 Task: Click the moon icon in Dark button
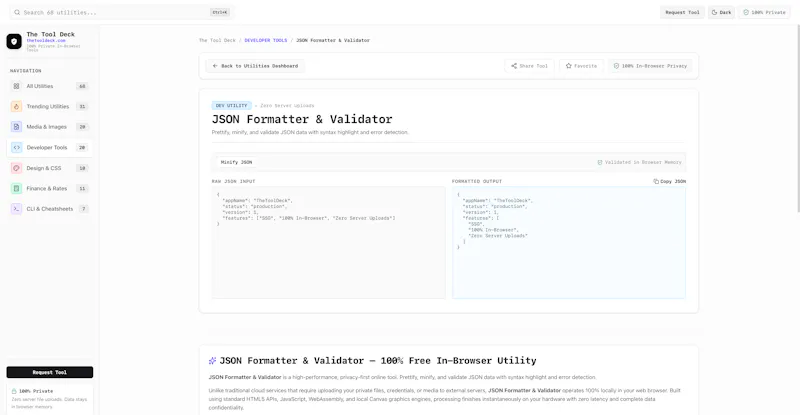coord(714,12)
